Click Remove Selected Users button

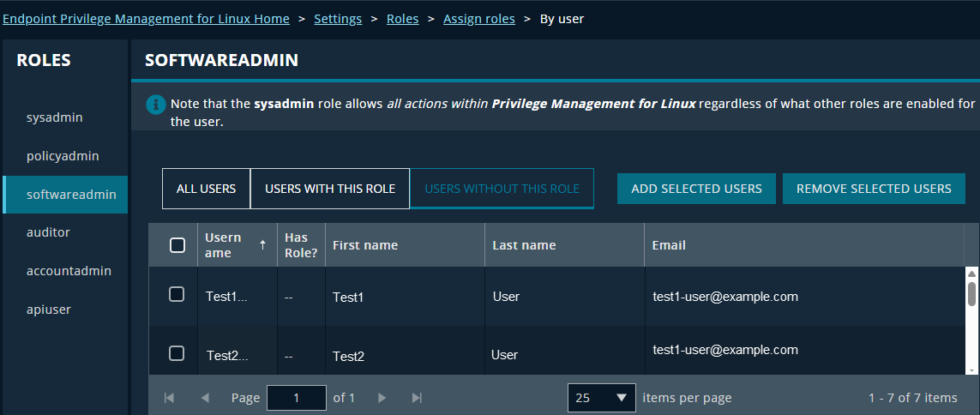coord(874,189)
